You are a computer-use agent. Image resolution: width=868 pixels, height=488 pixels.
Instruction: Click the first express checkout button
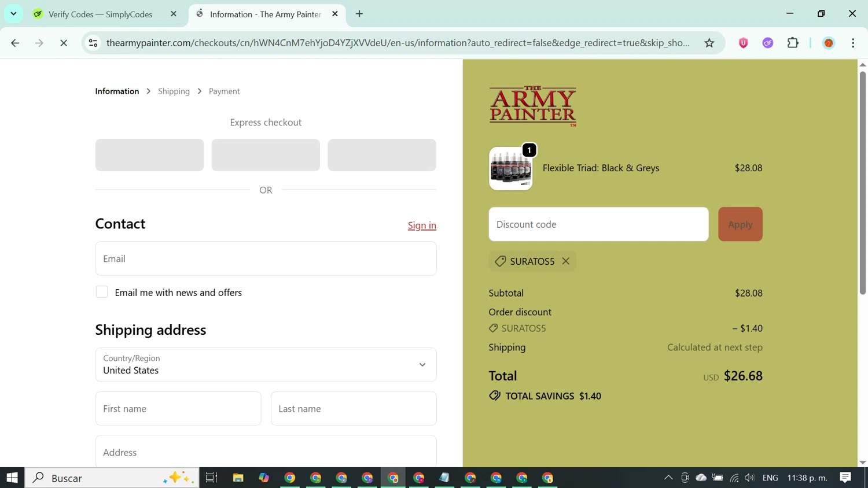149,155
